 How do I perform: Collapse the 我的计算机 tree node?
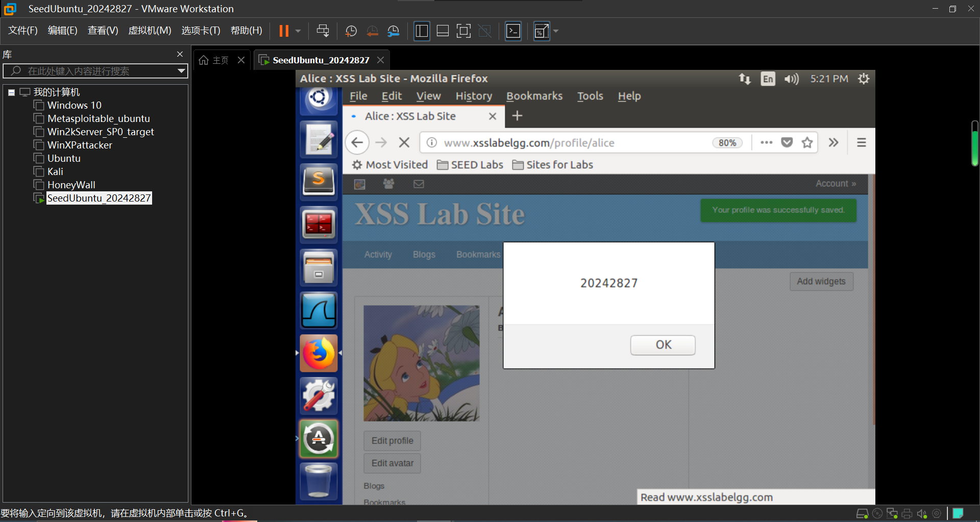(11, 92)
